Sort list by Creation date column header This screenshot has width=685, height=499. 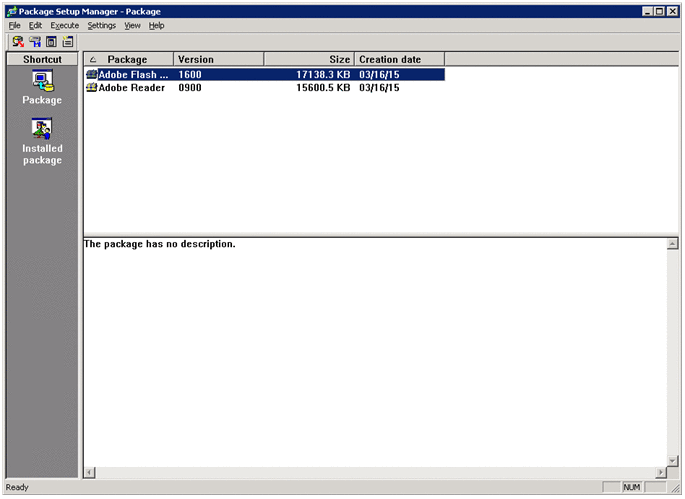(400, 59)
